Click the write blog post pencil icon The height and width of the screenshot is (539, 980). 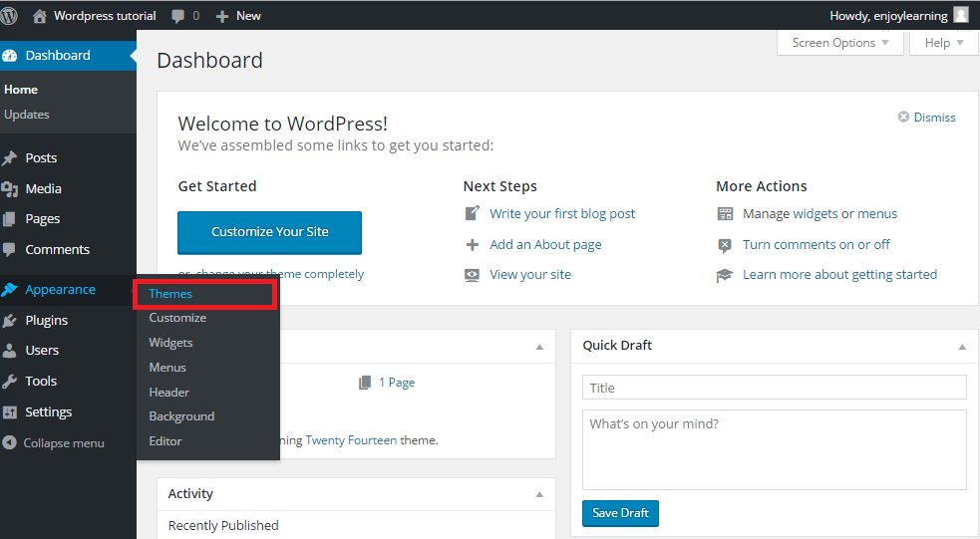(x=473, y=213)
